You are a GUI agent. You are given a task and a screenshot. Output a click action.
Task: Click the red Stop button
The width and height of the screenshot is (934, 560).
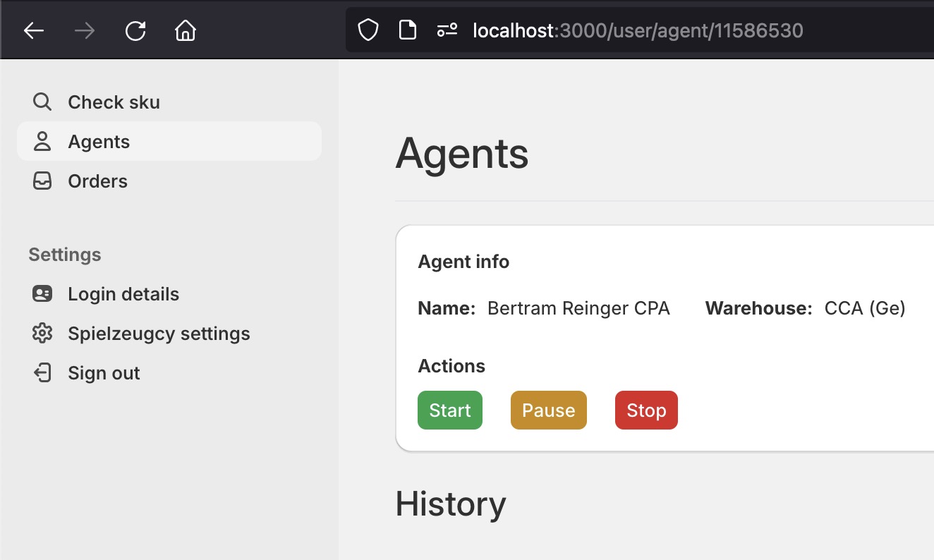(x=645, y=410)
